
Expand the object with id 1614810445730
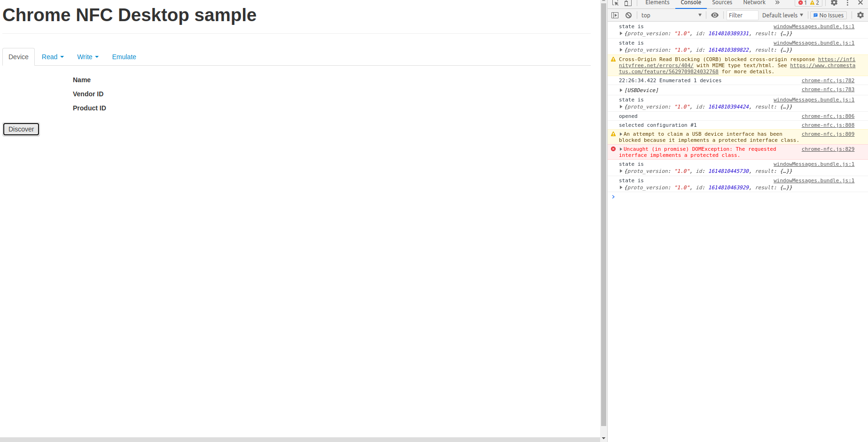pyautogui.click(x=621, y=171)
